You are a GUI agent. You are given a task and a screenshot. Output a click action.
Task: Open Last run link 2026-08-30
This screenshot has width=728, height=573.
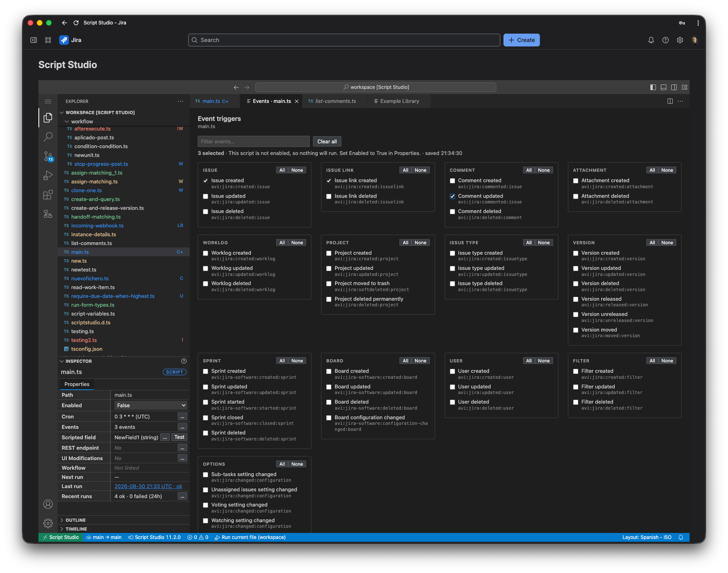point(148,487)
